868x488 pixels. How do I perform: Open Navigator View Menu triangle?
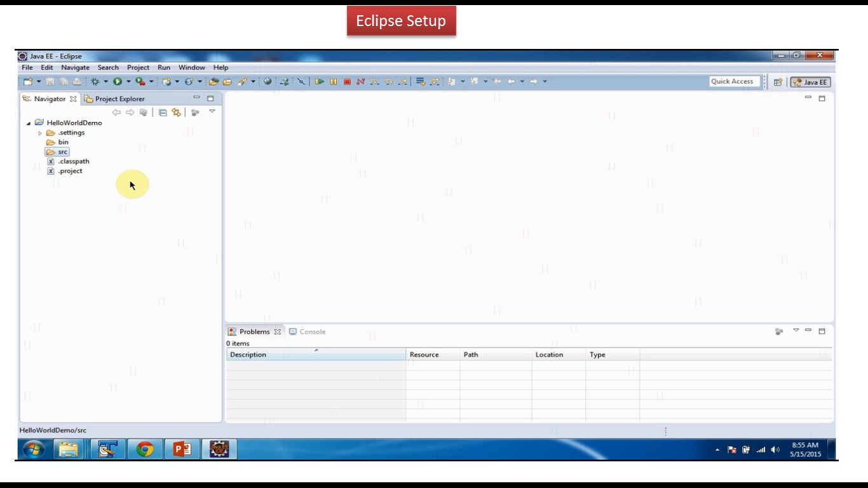point(212,111)
